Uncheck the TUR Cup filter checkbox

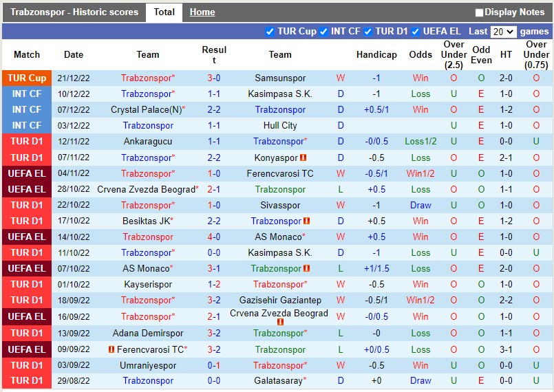tap(270, 32)
